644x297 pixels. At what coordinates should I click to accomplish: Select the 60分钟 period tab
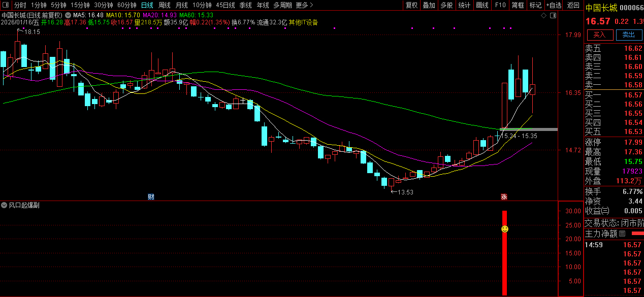126,5
